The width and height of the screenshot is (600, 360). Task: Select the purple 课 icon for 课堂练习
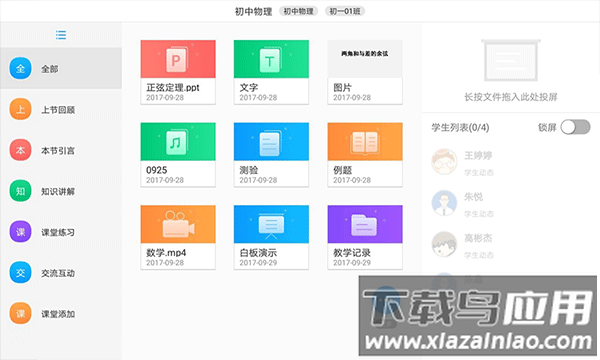20,232
